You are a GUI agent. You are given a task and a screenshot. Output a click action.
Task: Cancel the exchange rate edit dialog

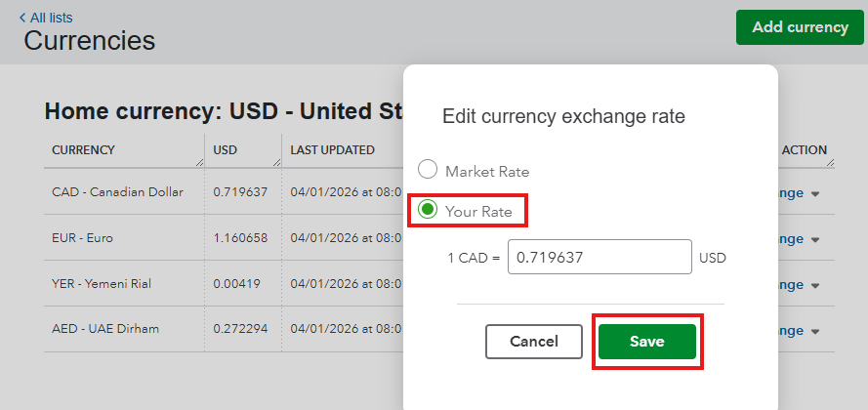pyautogui.click(x=534, y=342)
